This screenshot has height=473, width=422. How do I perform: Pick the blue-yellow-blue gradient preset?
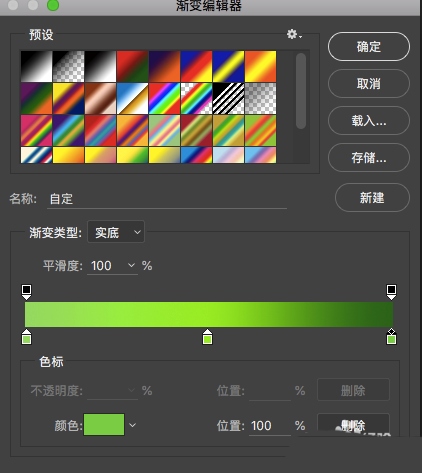(228, 66)
